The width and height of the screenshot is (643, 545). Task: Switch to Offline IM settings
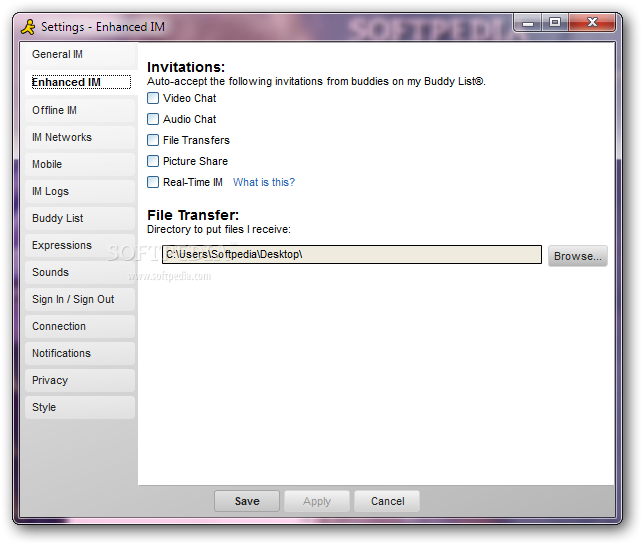(x=80, y=110)
